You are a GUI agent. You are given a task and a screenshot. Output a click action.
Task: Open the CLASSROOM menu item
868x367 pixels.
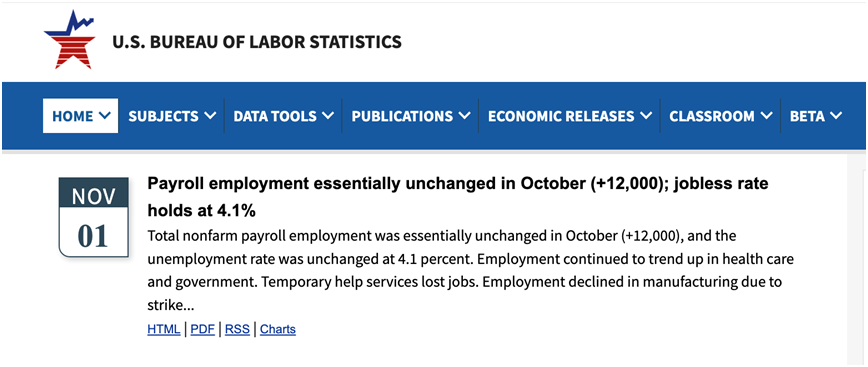[x=720, y=116]
